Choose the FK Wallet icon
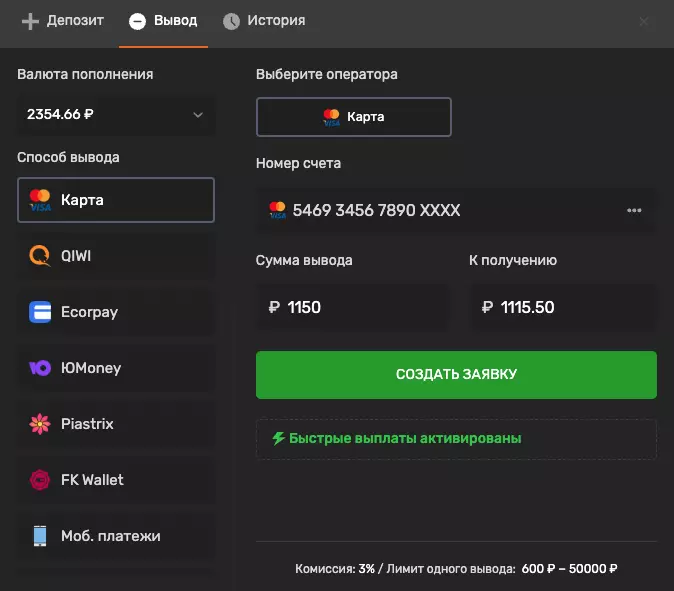The height and width of the screenshot is (591, 674). [x=40, y=480]
